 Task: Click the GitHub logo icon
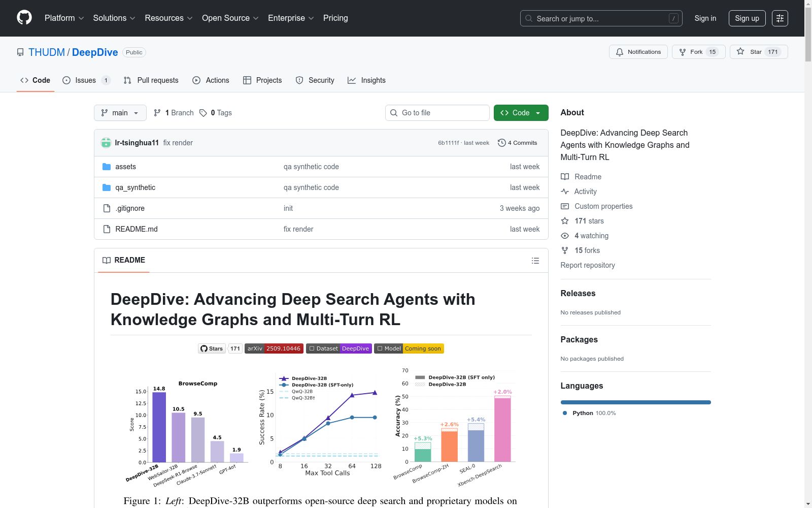point(24,18)
